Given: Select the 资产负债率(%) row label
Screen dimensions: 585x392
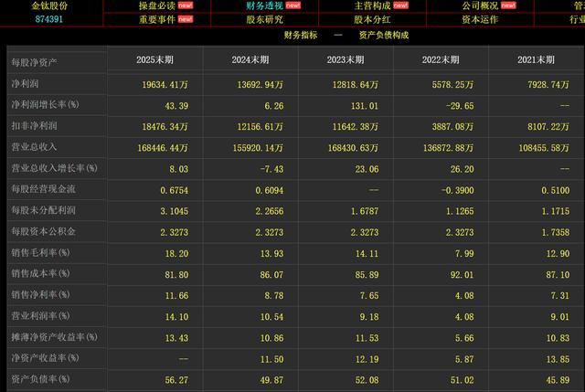Looking at the screenshot, I should 40,379.
